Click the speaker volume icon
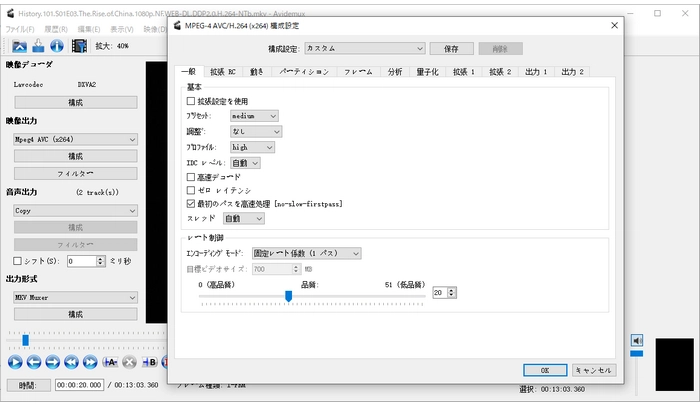The image size is (700, 407). point(637,342)
